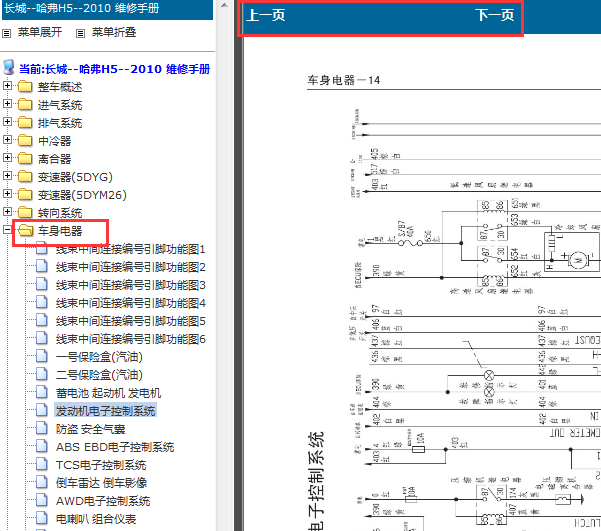Expand the 进气系统 tree node

click(x=7, y=104)
